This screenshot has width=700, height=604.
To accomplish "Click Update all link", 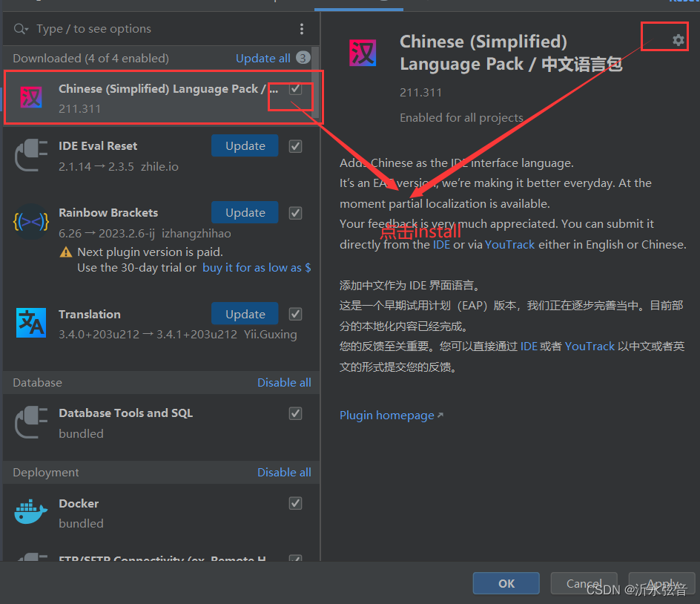I will pyautogui.click(x=263, y=59).
